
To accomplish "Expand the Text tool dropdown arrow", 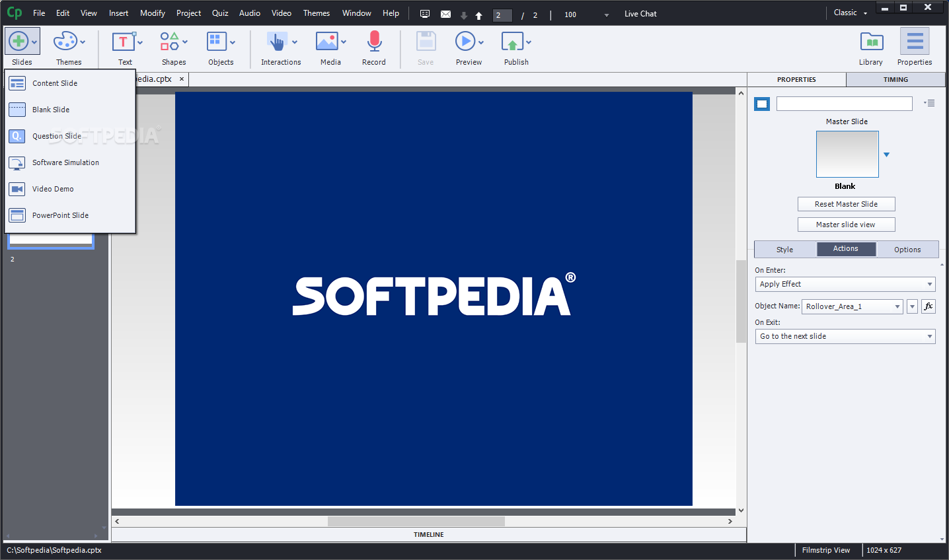I will 140,42.
